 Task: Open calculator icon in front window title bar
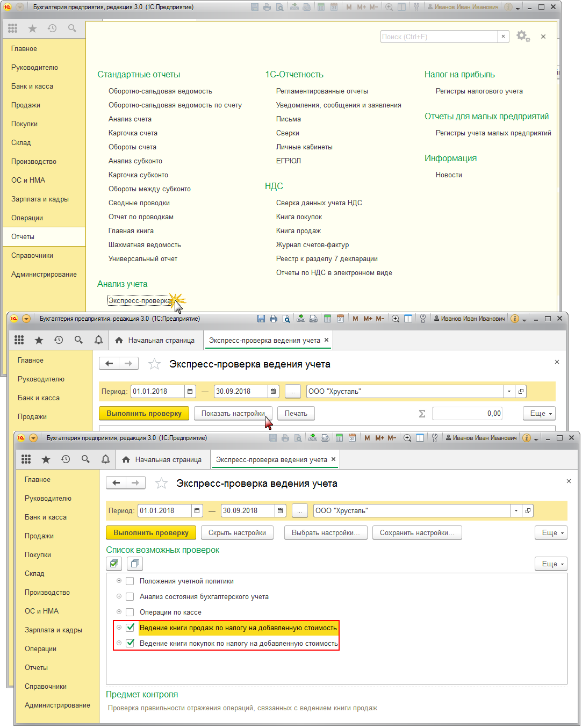tap(339, 438)
